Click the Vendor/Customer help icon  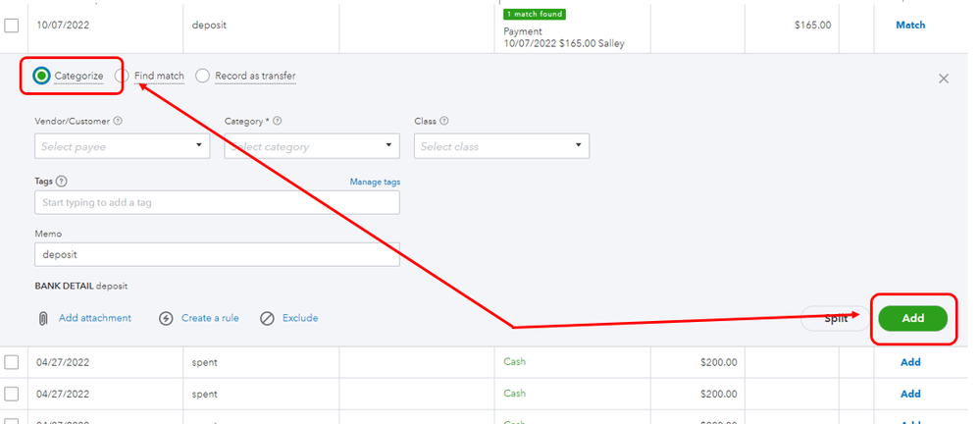click(x=118, y=122)
